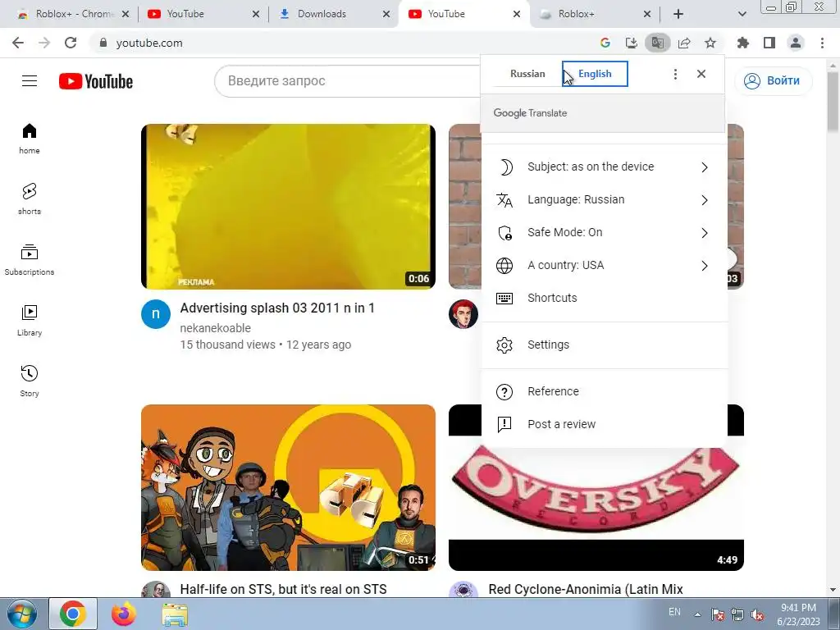Viewport: 840px width, 630px height.
Task: Click the taskbar clock showing 9:41 PM
Action: (799, 614)
